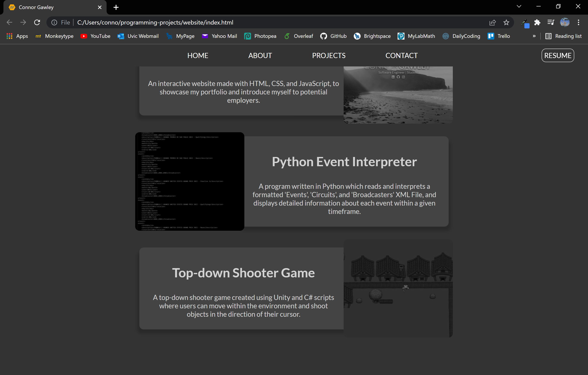The image size is (588, 375).
Task: Open the site information icon beside File
Action: pyautogui.click(x=54, y=23)
